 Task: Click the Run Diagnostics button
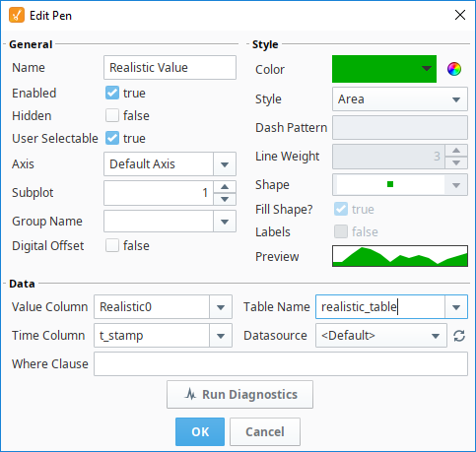[x=239, y=394]
